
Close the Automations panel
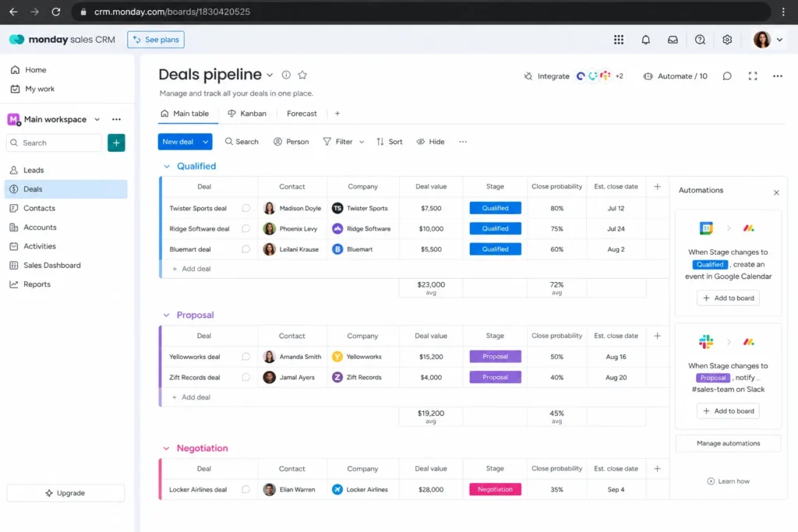[x=776, y=192]
